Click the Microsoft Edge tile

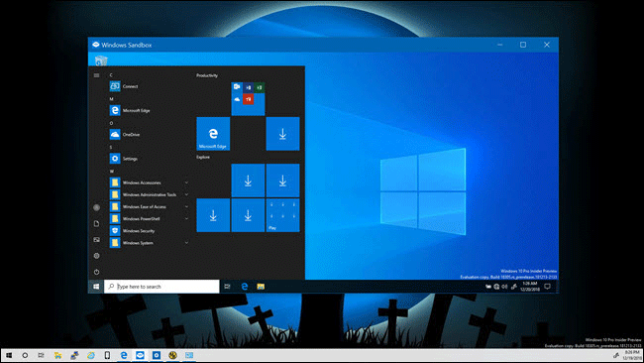[x=213, y=134]
